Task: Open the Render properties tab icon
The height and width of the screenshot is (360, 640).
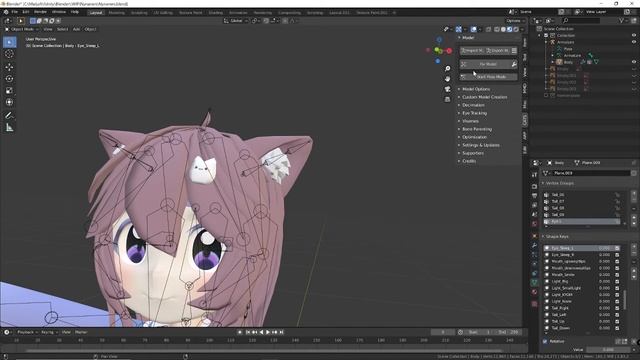Action: click(534, 186)
